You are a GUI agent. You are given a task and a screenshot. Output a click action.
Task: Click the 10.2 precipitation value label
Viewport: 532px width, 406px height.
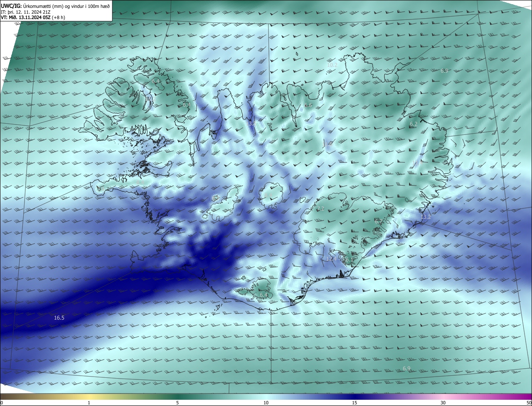tap(332, 65)
